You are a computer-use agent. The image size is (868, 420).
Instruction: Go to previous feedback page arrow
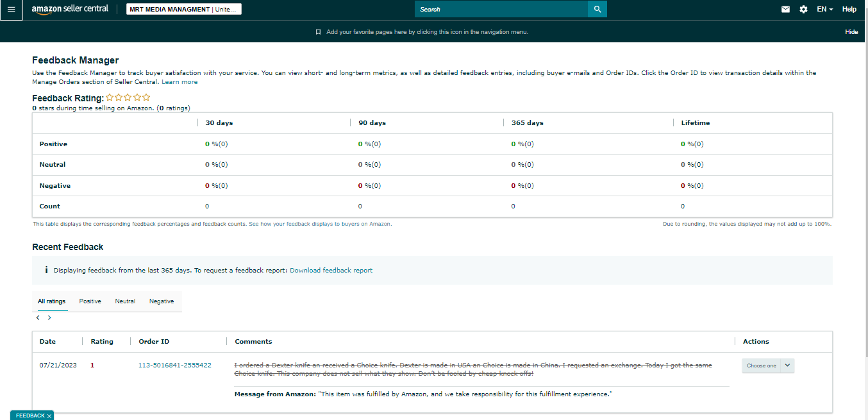pyautogui.click(x=38, y=317)
